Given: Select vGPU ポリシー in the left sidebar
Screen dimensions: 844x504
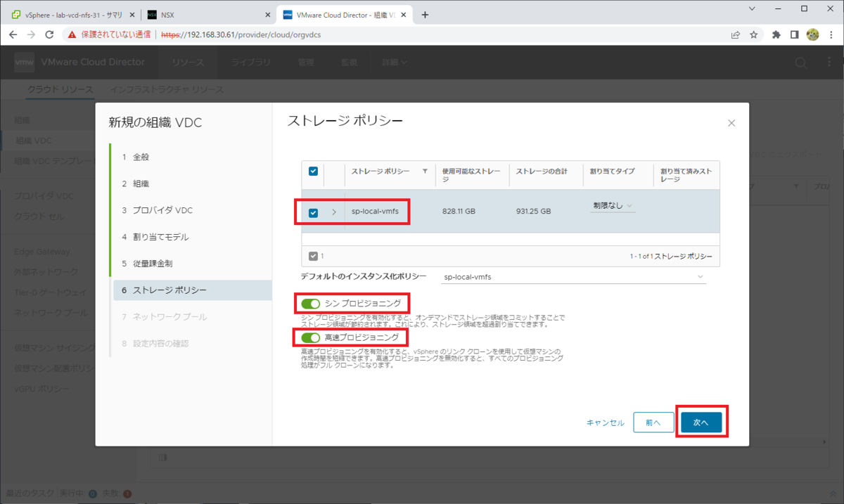Looking at the screenshot, I should tap(41, 389).
